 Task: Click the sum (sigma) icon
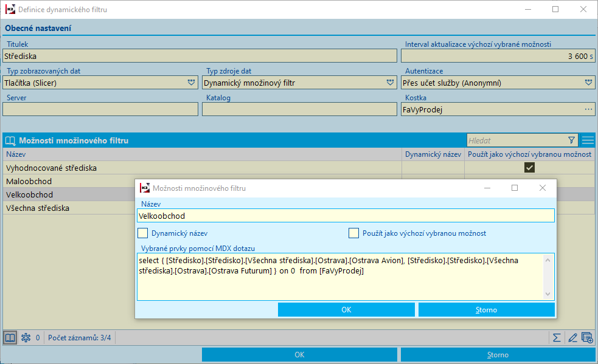557,338
